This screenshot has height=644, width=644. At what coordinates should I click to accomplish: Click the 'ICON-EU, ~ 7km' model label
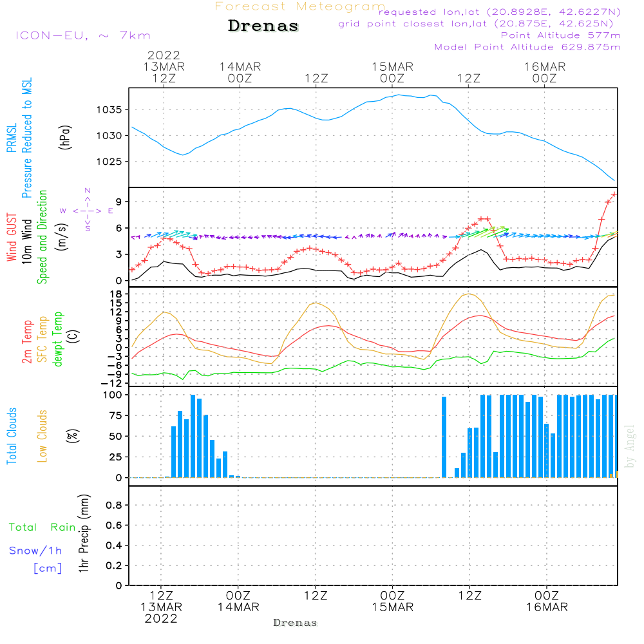[83, 35]
